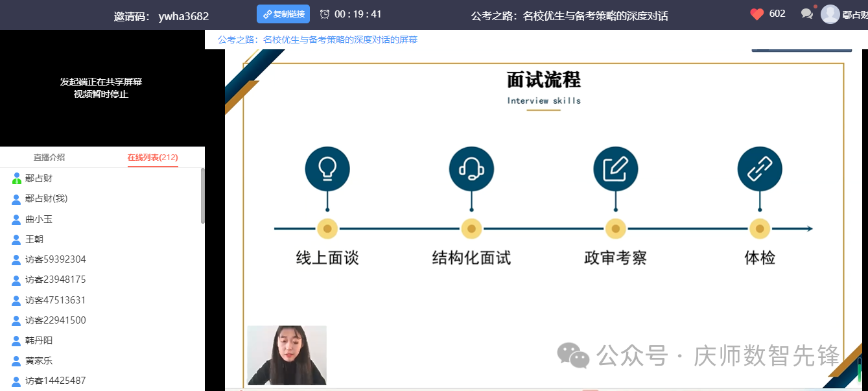Click the 线上面谈 timeline marker dot
The image size is (868, 391).
pyautogui.click(x=327, y=229)
